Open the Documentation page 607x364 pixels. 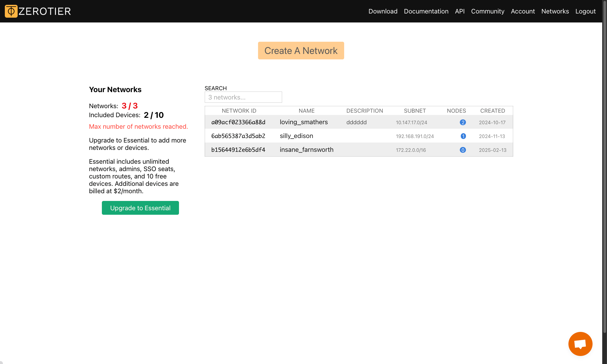(426, 11)
